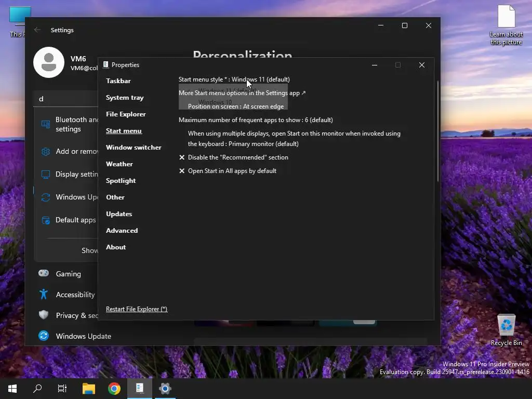Close the Properties window

[x=422, y=65]
